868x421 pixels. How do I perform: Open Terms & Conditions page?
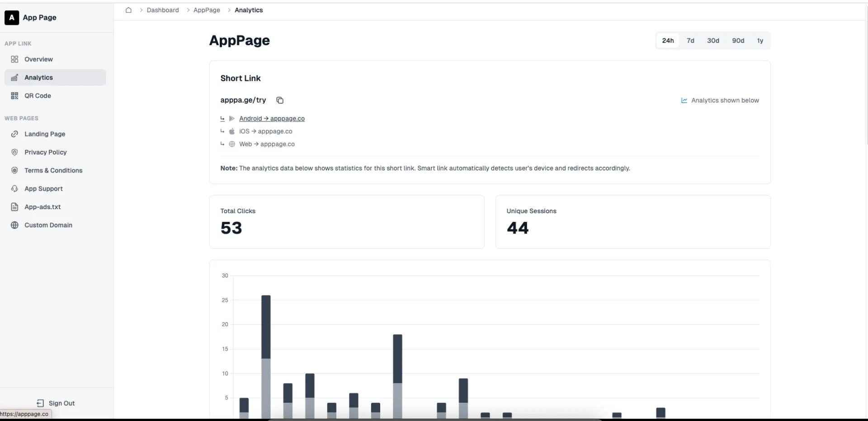click(55, 170)
